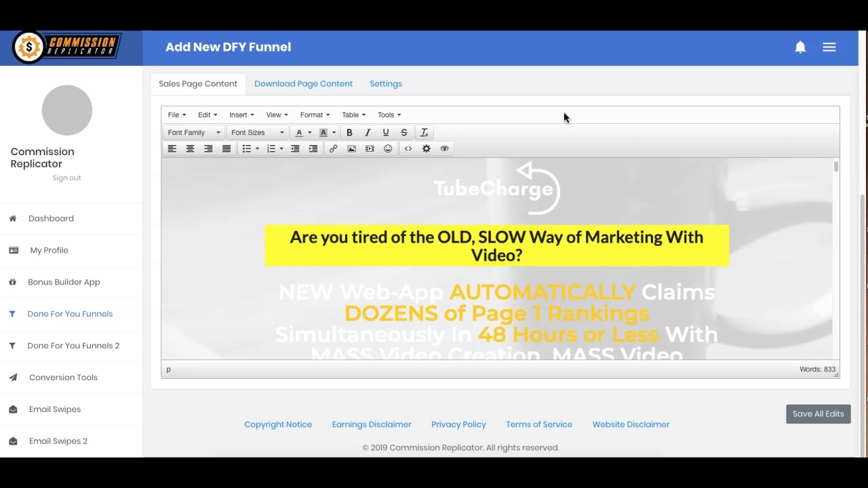Open the Table menu in the editor
This screenshot has width=868, height=488.
[353, 115]
